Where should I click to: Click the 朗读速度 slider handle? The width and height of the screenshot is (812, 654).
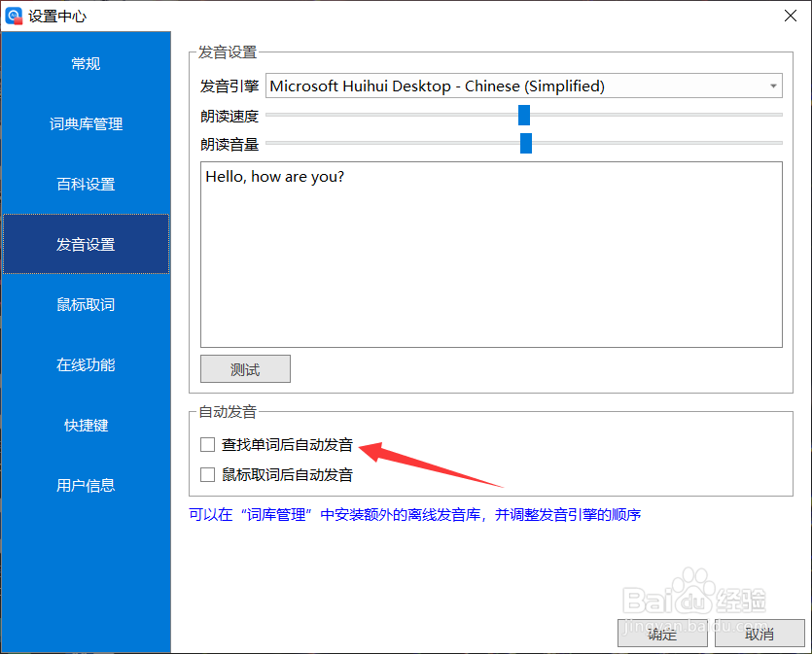tap(524, 115)
